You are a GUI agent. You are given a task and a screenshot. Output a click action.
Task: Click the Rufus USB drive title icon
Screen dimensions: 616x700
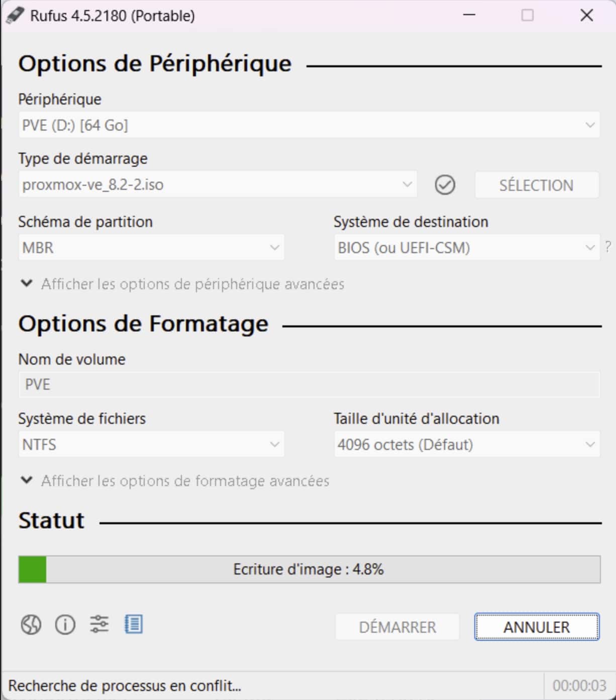[15, 16]
